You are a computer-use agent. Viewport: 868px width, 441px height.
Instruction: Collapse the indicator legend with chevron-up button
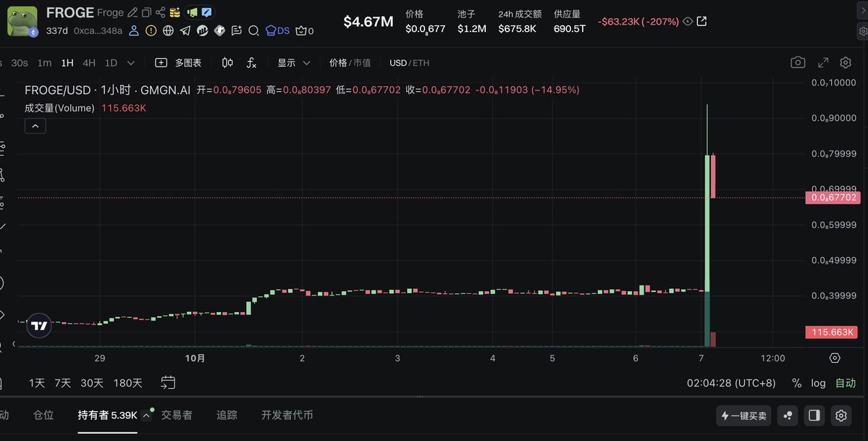click(x=35, y=126)
